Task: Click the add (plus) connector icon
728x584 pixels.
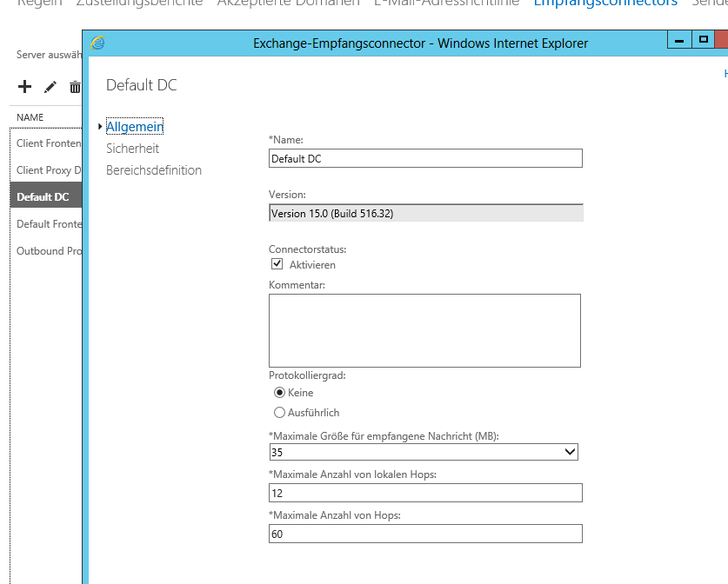Action: click(x=24, y=87)
